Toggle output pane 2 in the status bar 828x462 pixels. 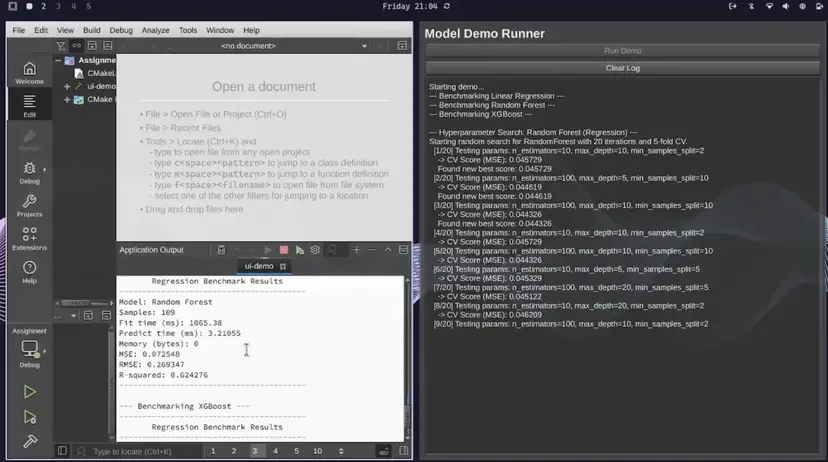tap(233, 451)
